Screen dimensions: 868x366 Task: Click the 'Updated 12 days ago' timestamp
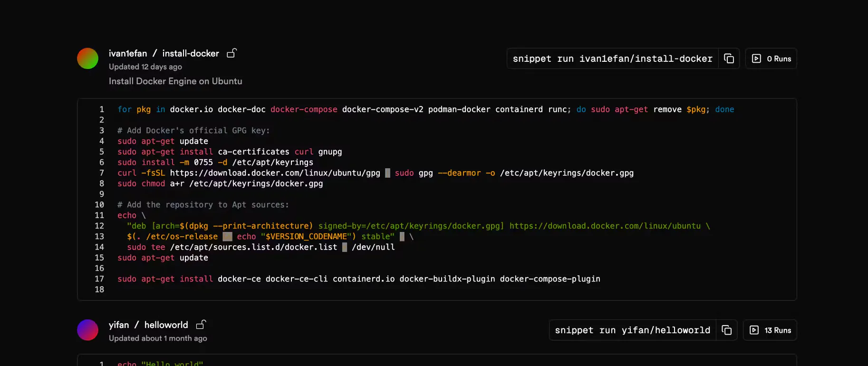145,67
